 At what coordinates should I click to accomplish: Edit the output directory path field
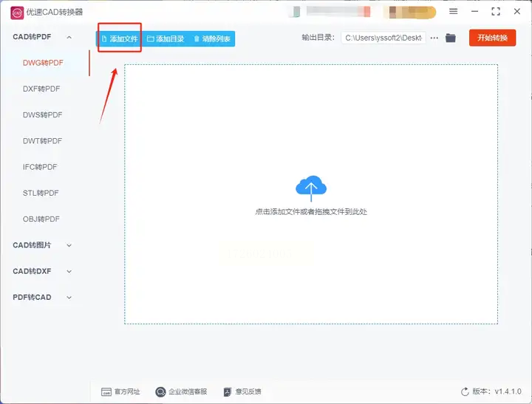[383, 38]
